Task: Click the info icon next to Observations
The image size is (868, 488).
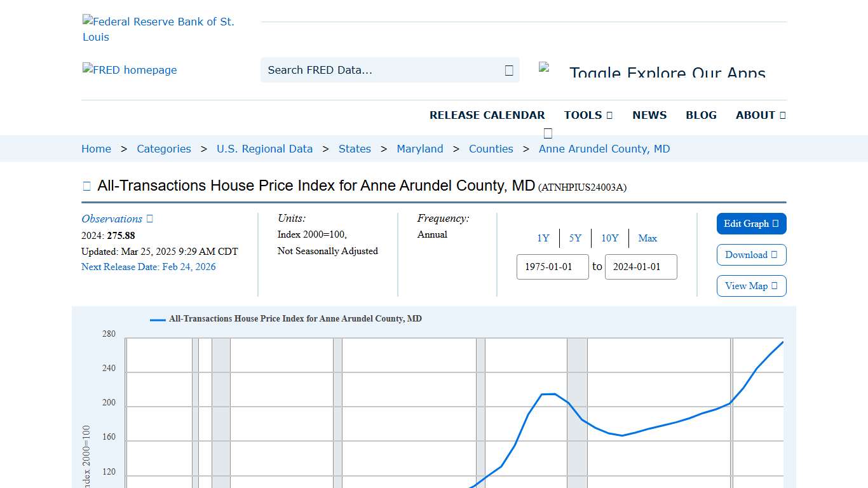Action: pos(148,219)
